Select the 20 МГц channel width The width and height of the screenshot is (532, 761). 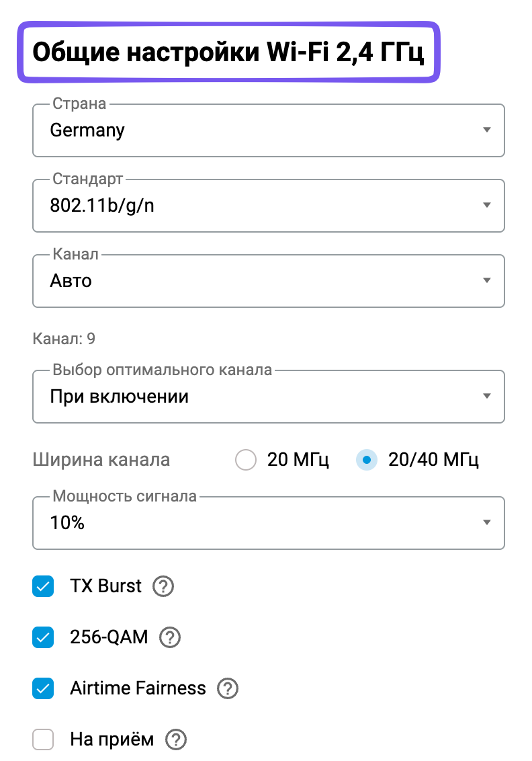[x=247, y=460]
